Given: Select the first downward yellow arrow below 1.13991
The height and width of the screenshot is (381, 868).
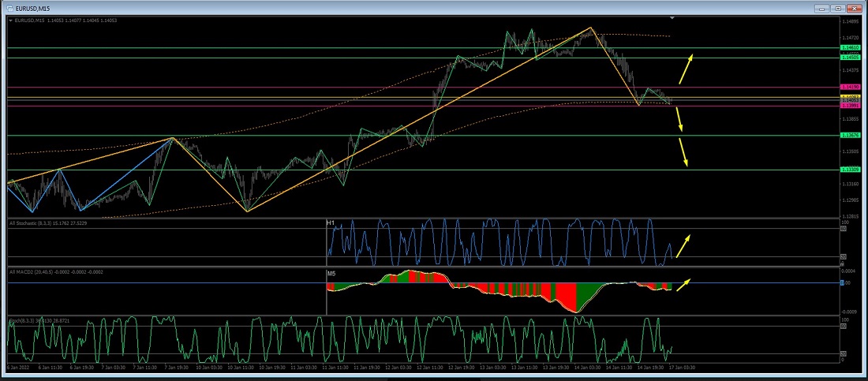Looking at the screenshot, I should point(681,118).
